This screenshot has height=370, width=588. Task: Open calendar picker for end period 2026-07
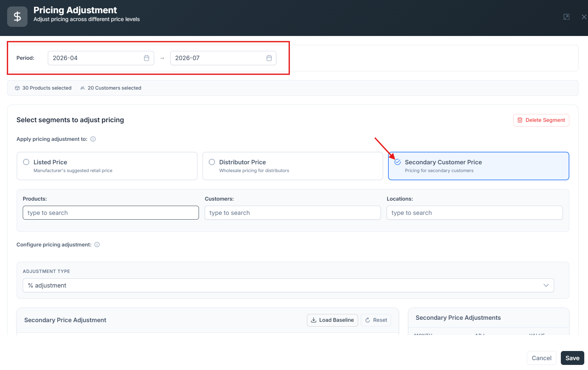pos(269,58)
